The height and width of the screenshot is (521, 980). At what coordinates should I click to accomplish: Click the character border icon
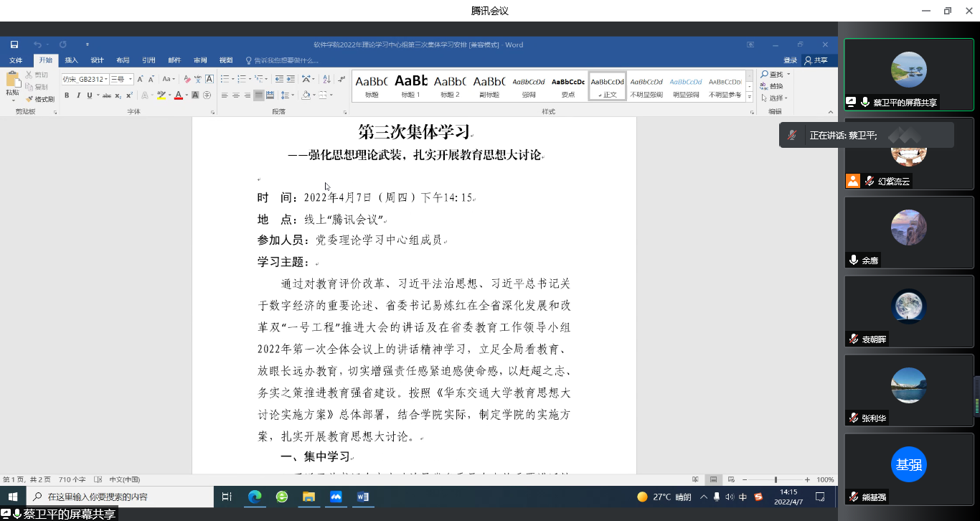(209, 79)
